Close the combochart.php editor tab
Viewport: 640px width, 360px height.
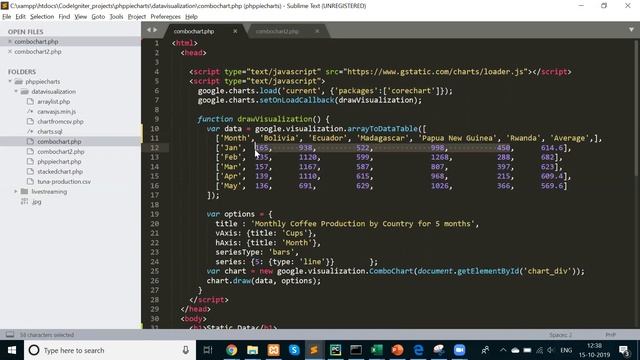(235, 31)
